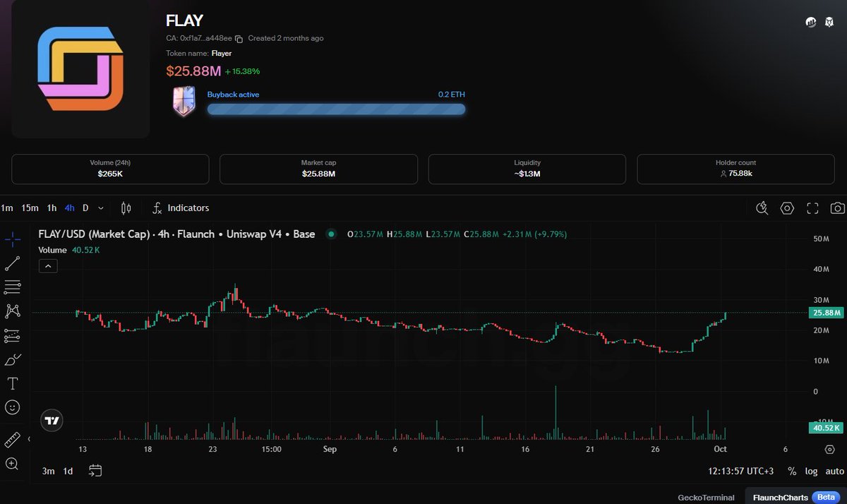The height and width of the screenshot is (504, 847).
Task: Click the Sep date label on time axis
Action: tap(330, 449)
